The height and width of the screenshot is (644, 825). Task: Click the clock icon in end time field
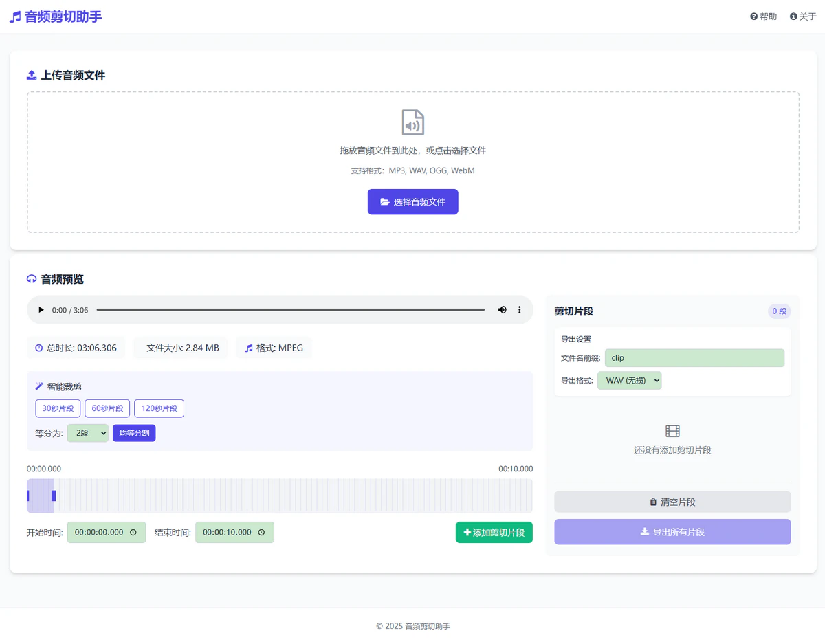click(261, 533)
